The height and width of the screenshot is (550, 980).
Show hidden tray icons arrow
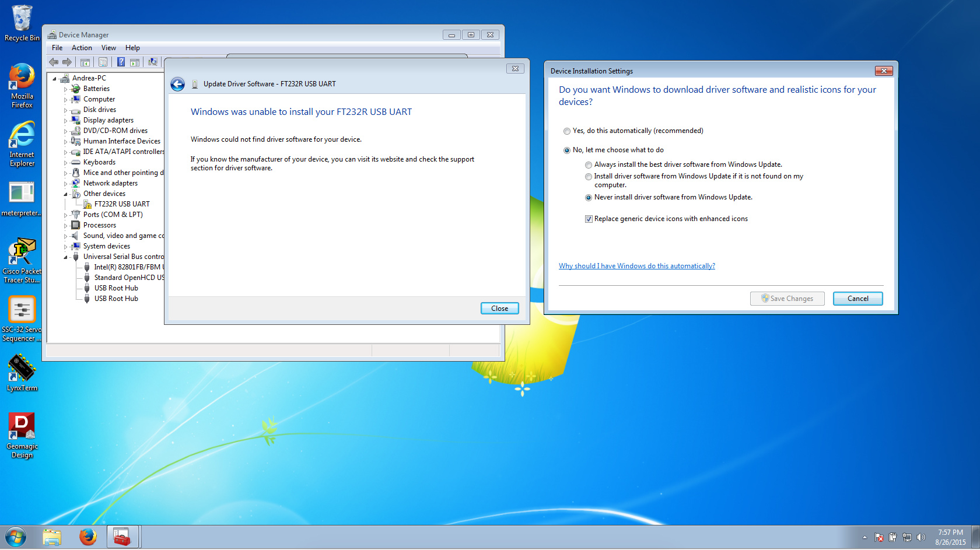pyautogui.click(x=864, y=537)
